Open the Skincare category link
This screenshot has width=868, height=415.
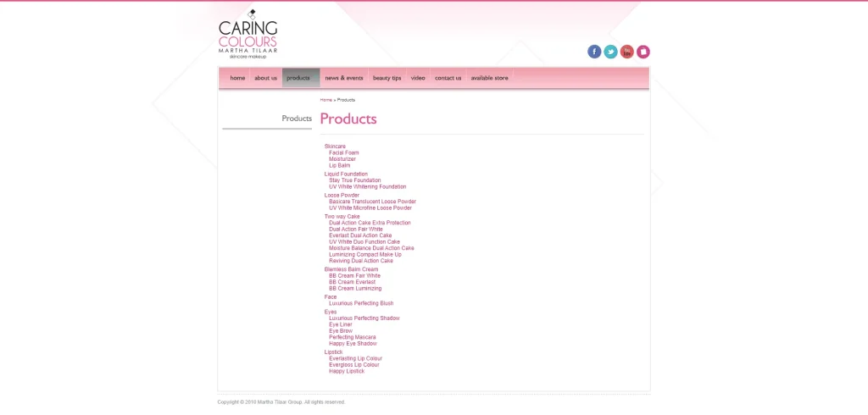335,147
